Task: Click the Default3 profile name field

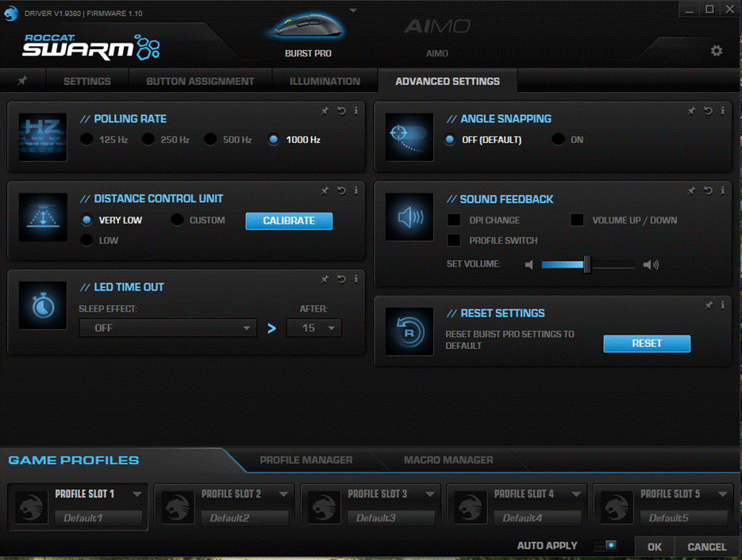Action: tap(391, 518)
